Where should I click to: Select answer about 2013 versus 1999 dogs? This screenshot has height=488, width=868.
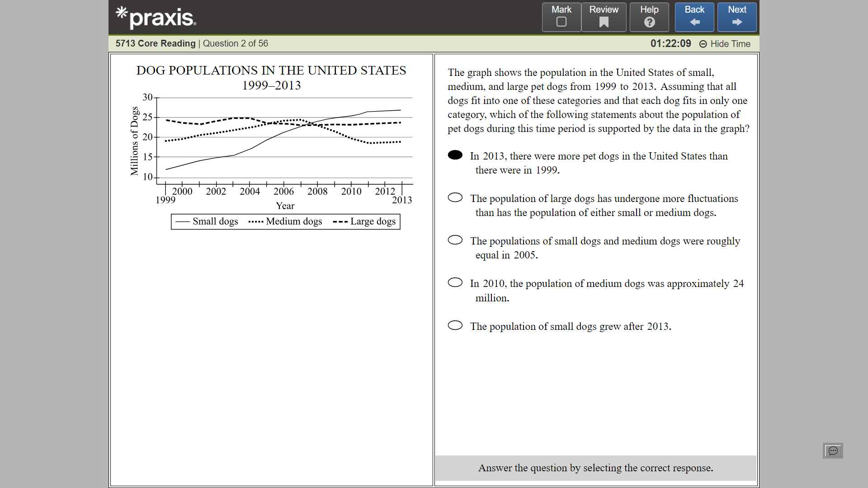pos(455,155)
